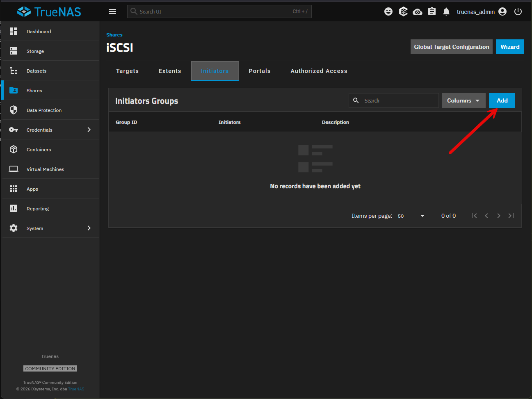Click the Dashboard sidebar icon
532x399 pixels.
pos(14,31)
